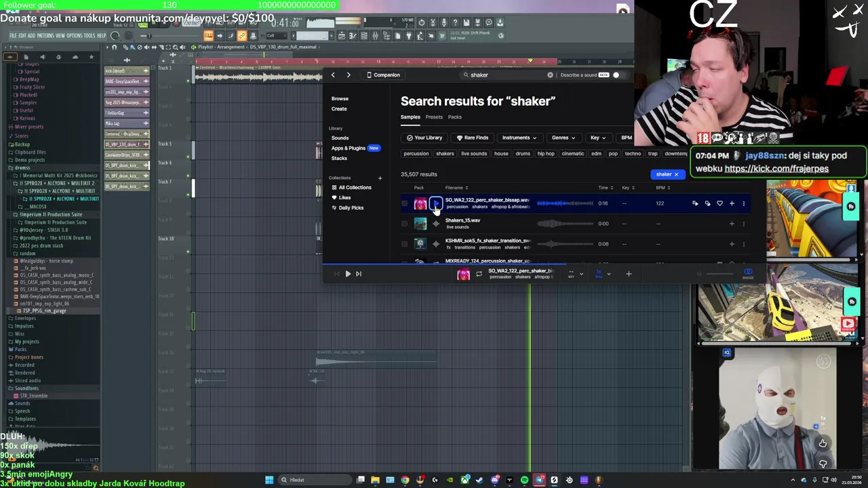Remove the active shaker filter chip
868x488 pixels.
point(676,175)
